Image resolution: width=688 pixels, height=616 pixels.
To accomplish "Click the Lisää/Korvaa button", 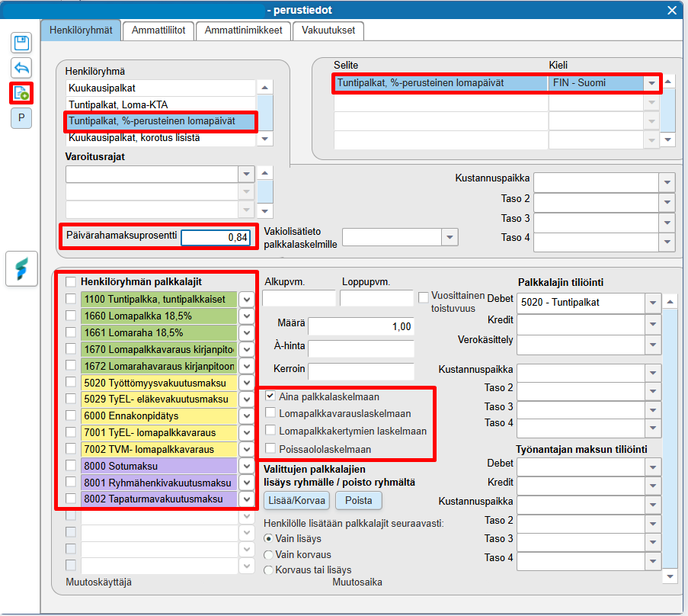I will 296,501.
